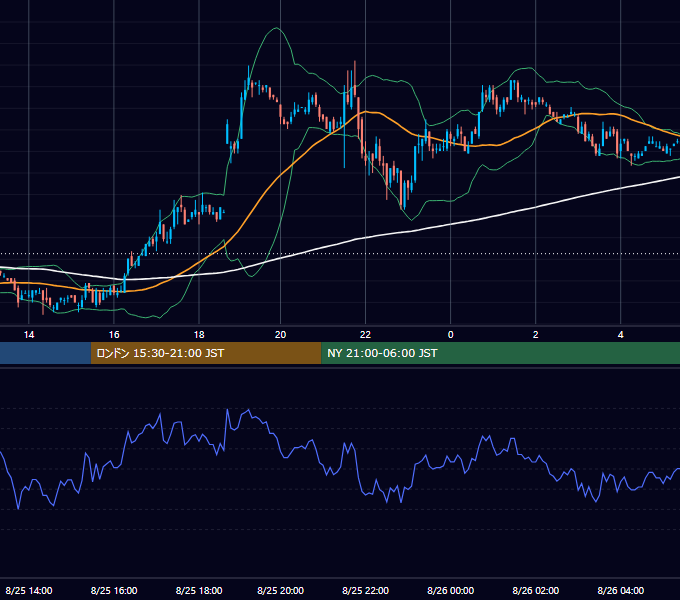
Task: Click the 18 hour label on price chart axis
Action: tap(199, 335)
